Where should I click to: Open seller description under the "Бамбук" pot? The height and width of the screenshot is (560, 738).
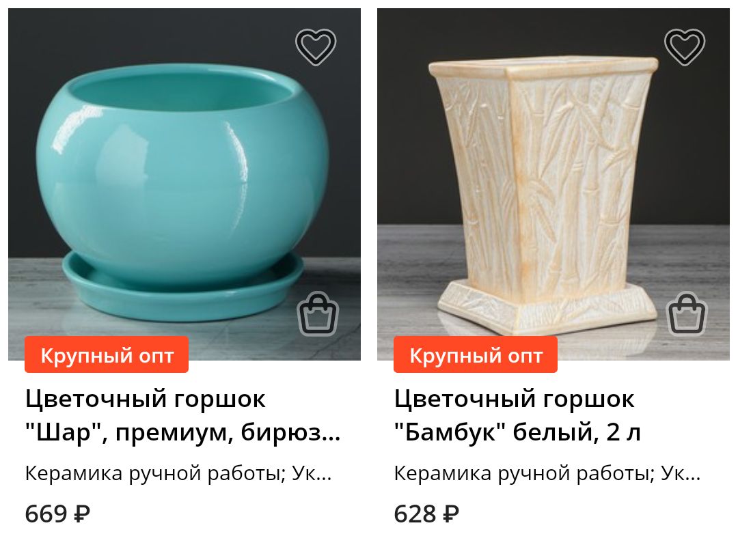[x=547, y=473]
